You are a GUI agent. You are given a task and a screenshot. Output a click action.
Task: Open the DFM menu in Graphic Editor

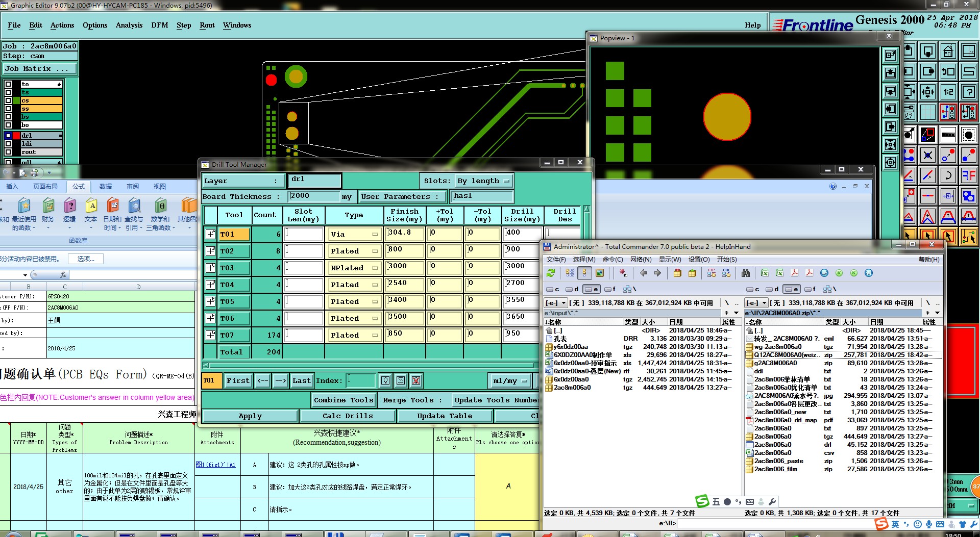(160, 25)
